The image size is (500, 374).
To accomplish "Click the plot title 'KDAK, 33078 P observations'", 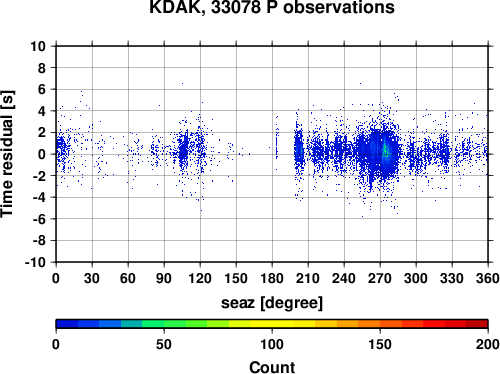I will (x=272, y=7).
